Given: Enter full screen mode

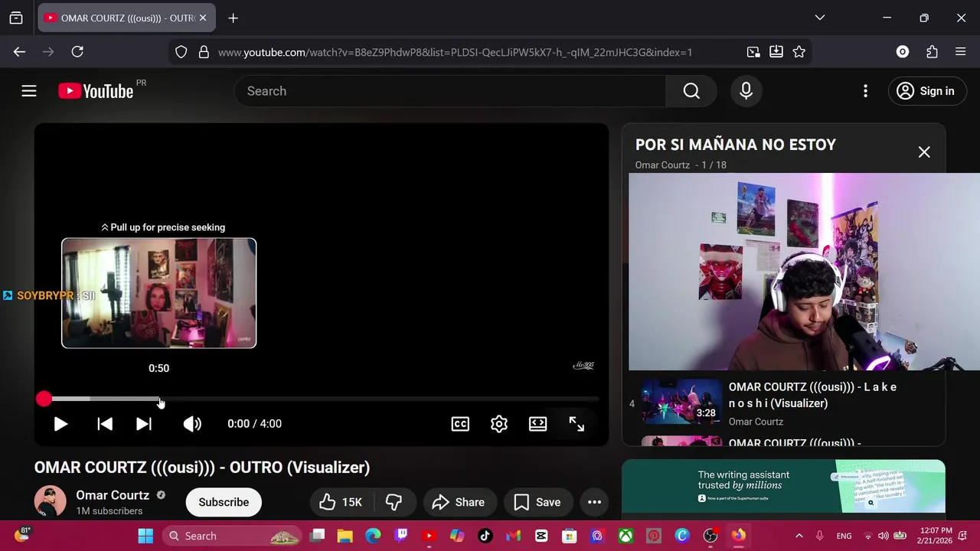Looking at the screenshot, I should pyautogui.click(x=577, y=424).
